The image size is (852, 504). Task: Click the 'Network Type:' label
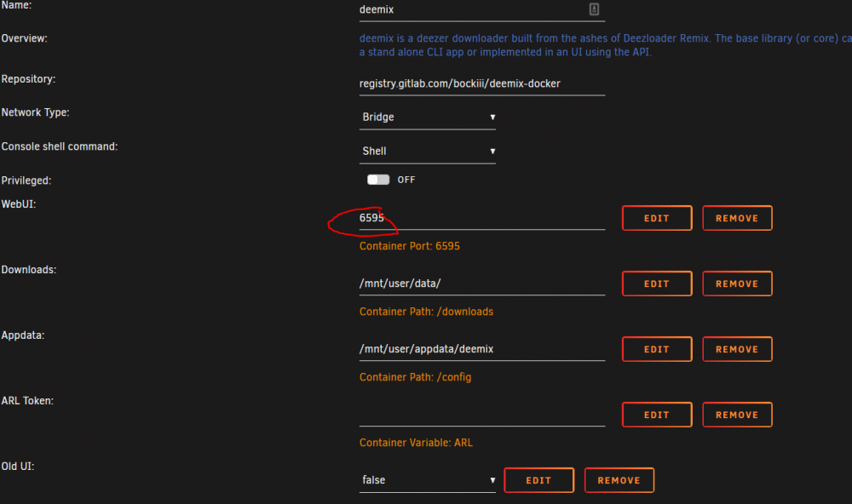pyautogui.click(x=35, y=112)
